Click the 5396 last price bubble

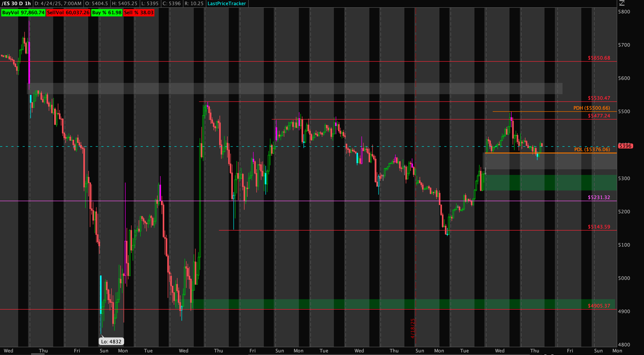[625, 146]
